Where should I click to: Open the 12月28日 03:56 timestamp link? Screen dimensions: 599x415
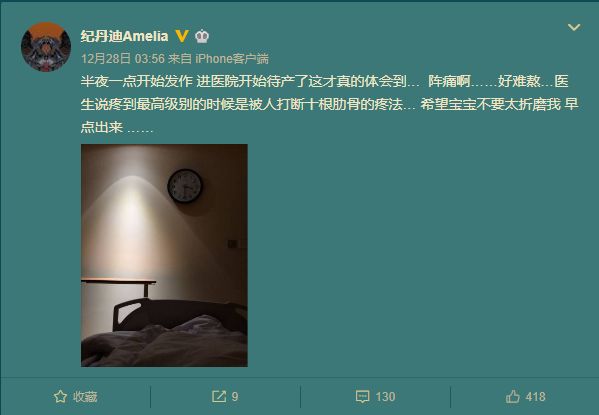pos(123,58)
